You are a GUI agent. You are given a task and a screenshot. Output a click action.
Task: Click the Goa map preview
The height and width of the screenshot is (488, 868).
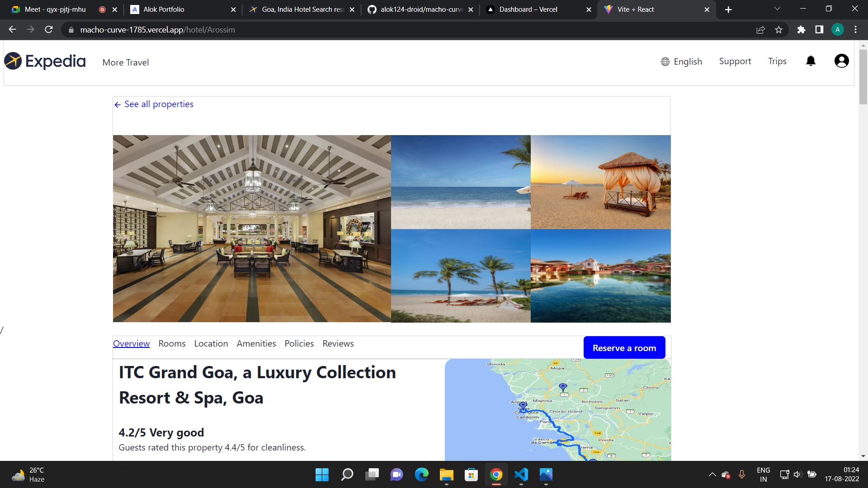558,410
